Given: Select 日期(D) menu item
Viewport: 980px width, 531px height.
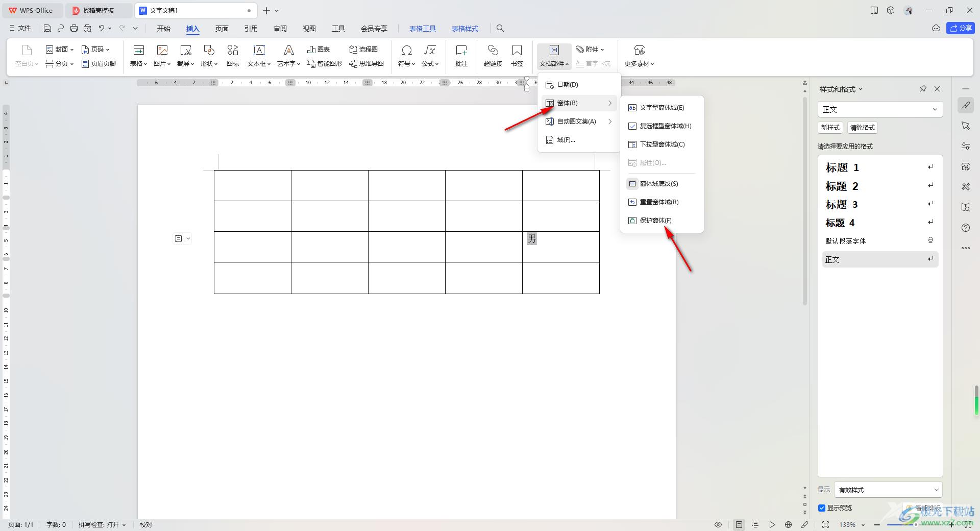Looking at the screenshot, I should [x=579, y=85].
